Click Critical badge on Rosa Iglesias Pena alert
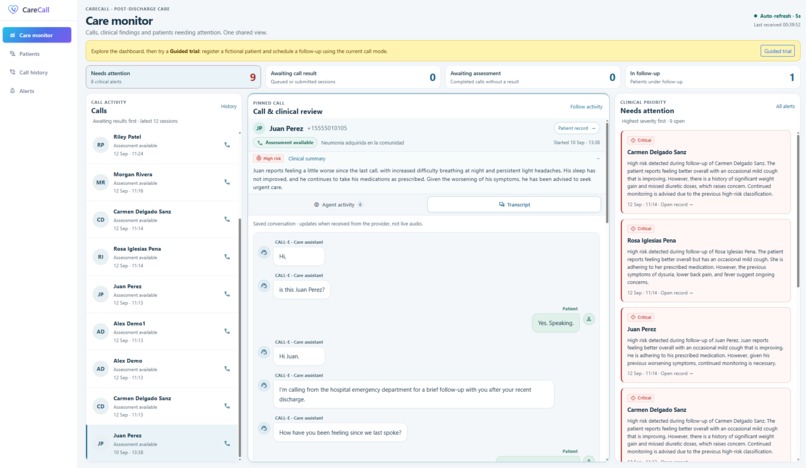806x468 pixels. 641,228
